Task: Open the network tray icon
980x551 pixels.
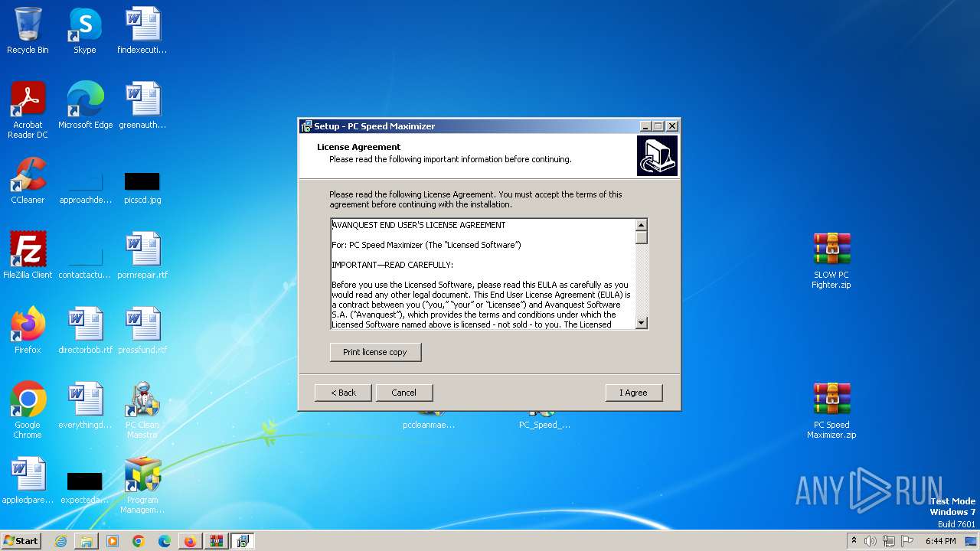Action: [889, 541]
